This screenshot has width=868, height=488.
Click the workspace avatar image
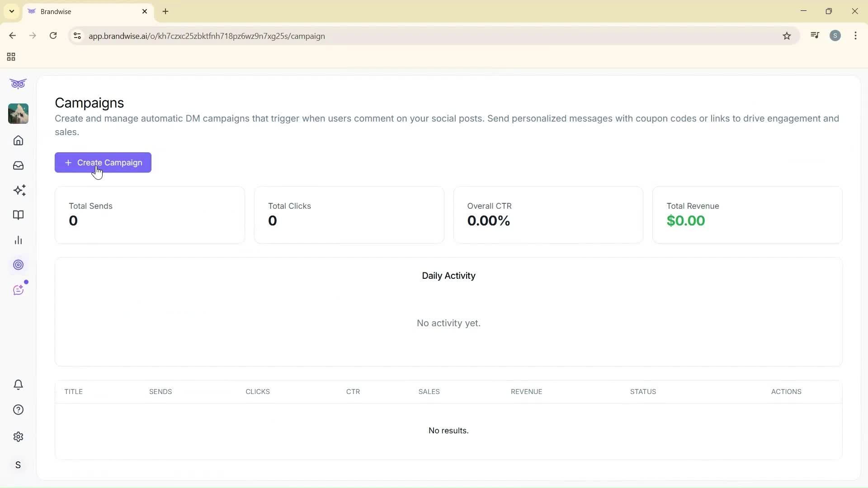[18, 113]
